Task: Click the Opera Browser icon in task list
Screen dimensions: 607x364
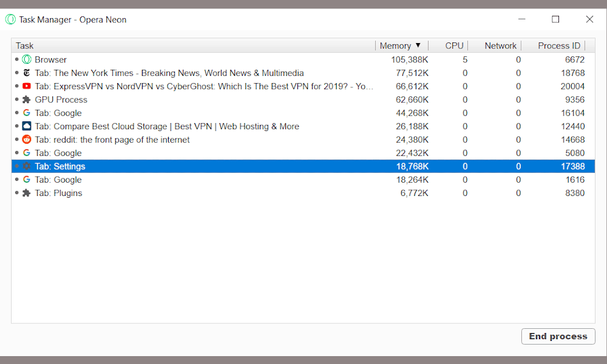Action: [x=27, y=59]
